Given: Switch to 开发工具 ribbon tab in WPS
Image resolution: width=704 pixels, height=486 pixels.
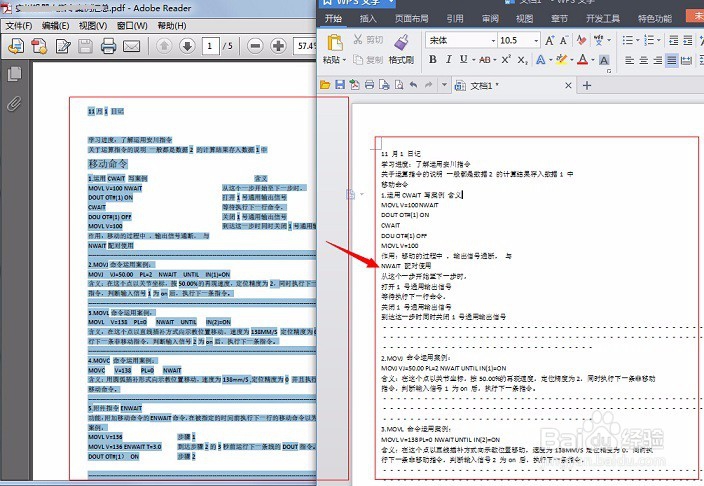Looking at the screenshot, I should (x=603, y=18).
